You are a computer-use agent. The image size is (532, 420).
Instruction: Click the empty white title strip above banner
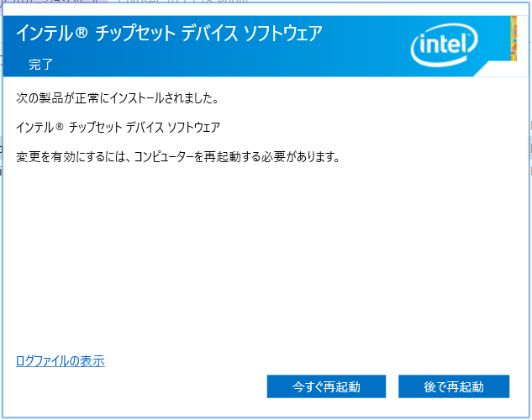(x=265, y=9)
